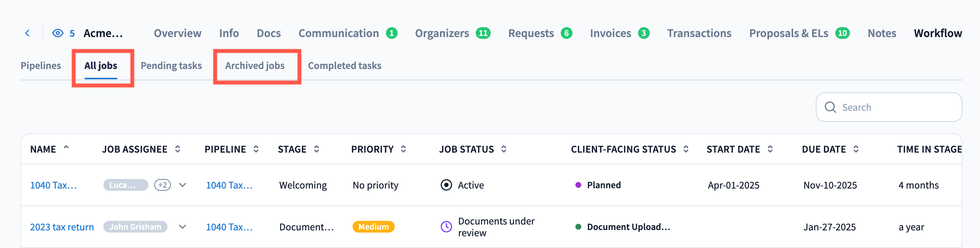The image size is (980, 248).
Task: Sort by Job Assignee column
Action: pos(177,149)
